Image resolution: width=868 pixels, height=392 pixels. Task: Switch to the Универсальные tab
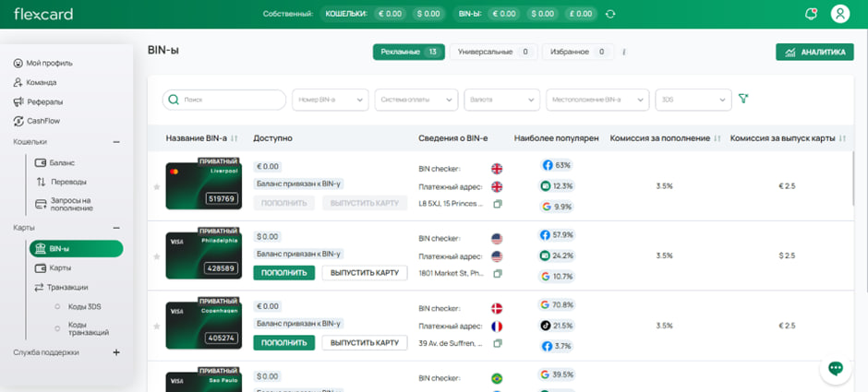click(493, 52)
